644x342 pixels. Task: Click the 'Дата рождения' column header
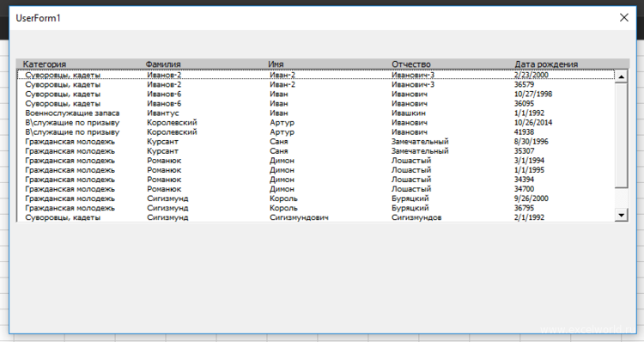pos(546,64)
